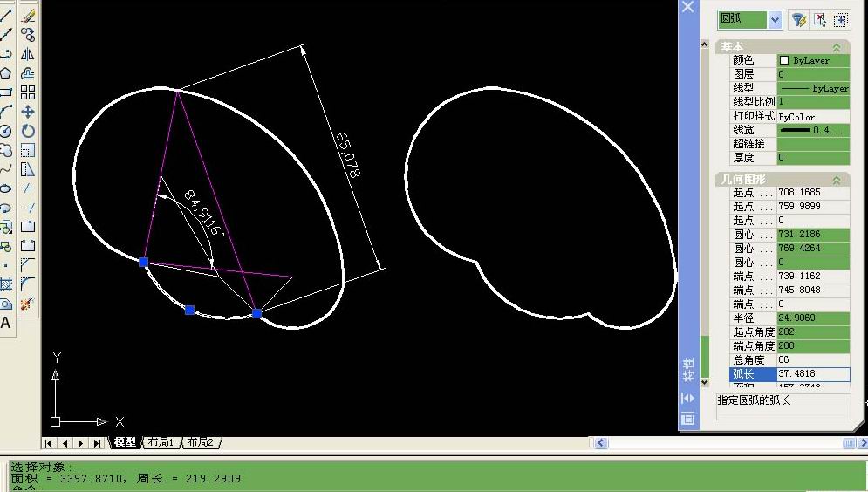Select the Copy Object tool
The height and width of the screenshot is (492, 868).
point(28,35)
